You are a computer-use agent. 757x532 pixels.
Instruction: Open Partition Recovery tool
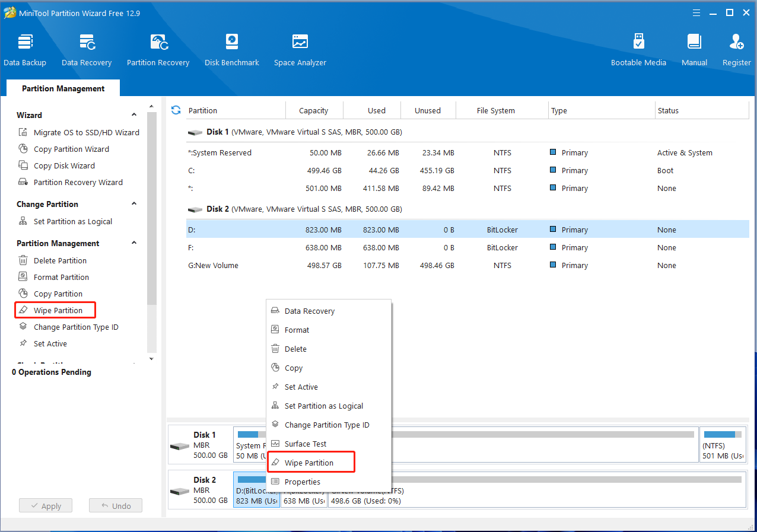click(x=158, y=50)
